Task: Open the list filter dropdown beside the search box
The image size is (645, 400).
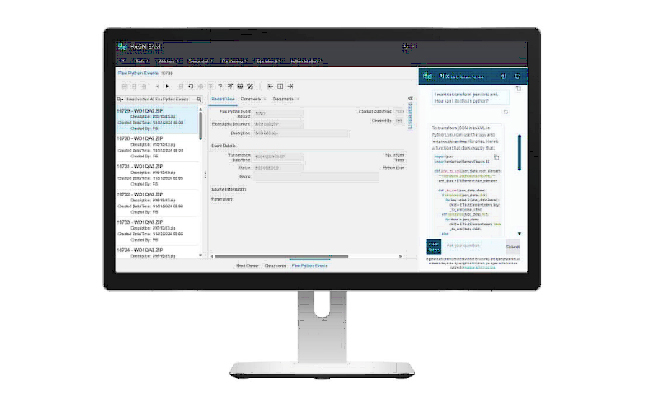Action: pos(120,99)
